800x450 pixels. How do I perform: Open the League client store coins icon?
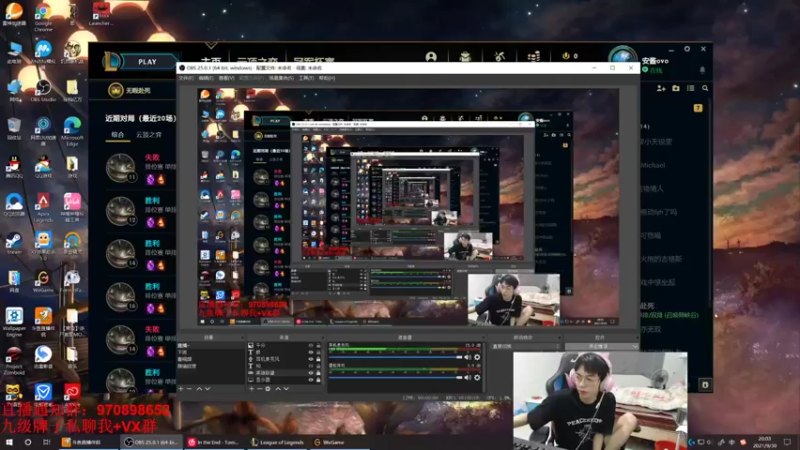coord(534,57)
